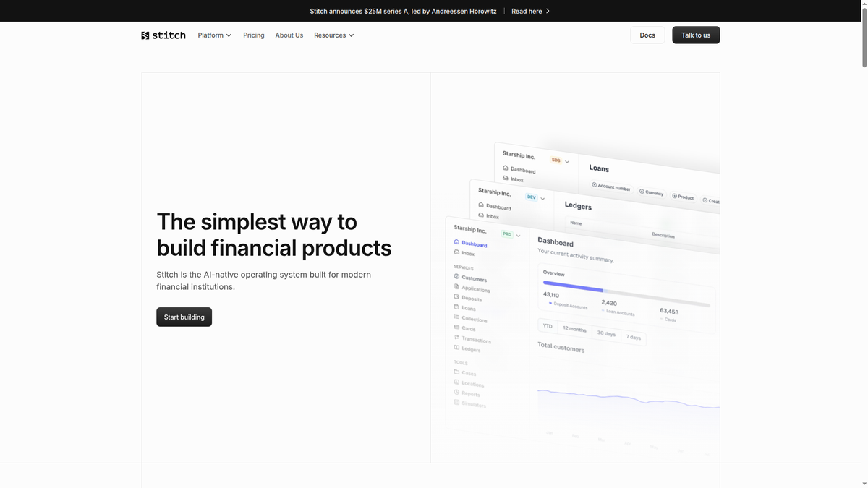This screenshot has width=868, height=488.
Task: Click the Inbox icon in the PRO panel
Action: tap(456, 252)
